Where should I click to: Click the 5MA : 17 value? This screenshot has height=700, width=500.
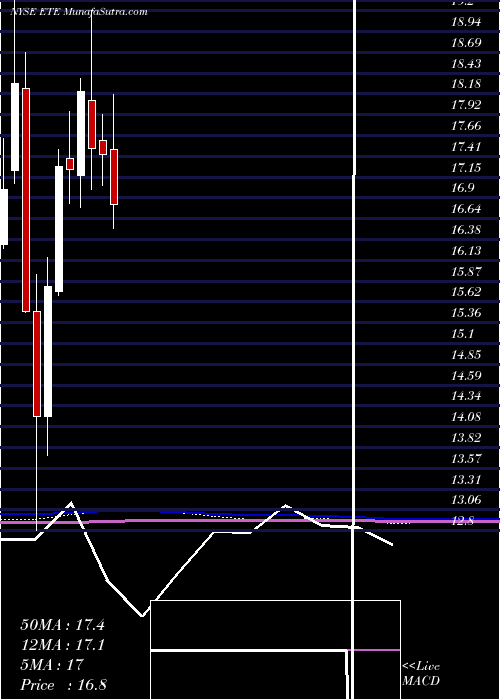tap(52, 665)
